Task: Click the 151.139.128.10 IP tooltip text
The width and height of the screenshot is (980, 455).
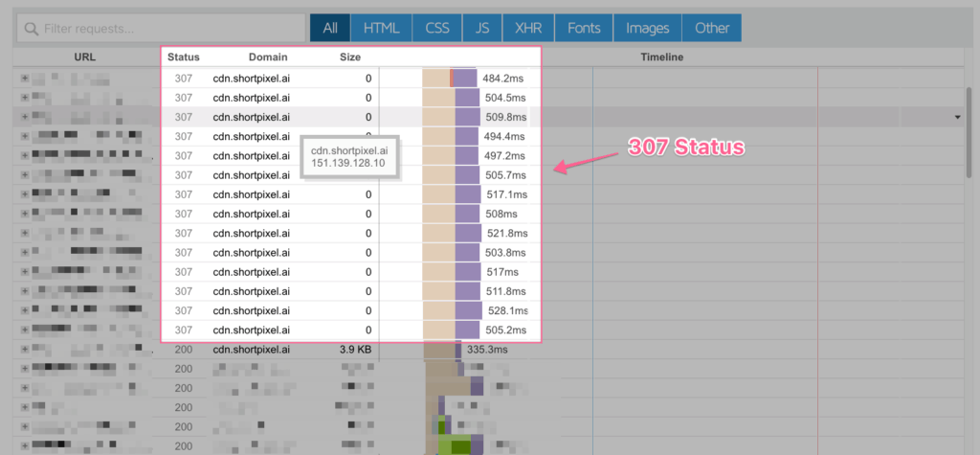Action: tap(347, 163)
